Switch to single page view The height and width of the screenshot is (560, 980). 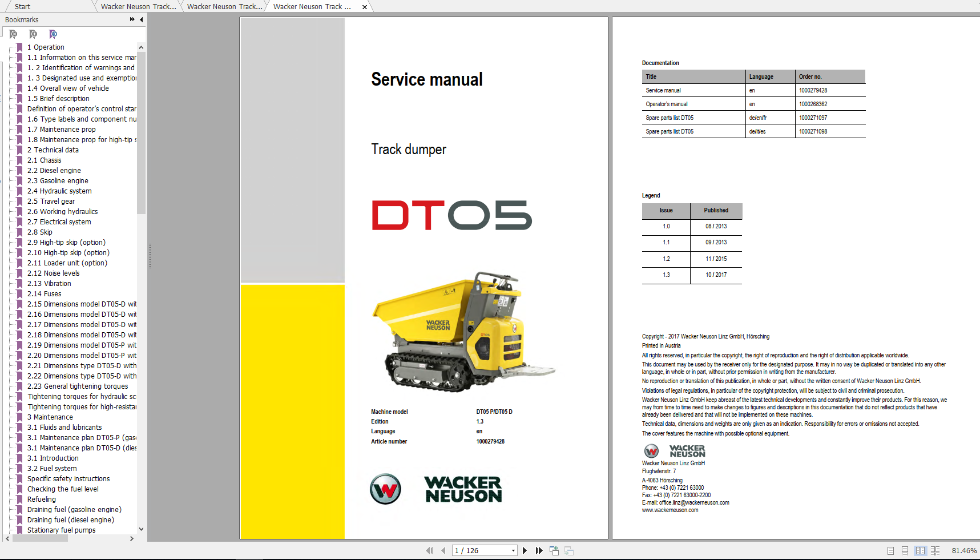point(891,551)
